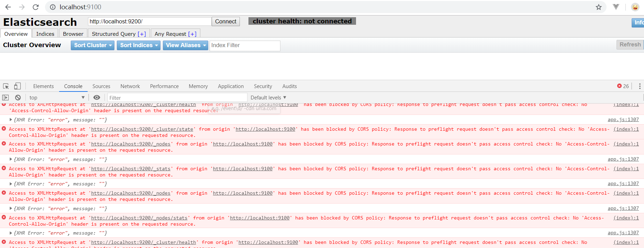Open the _stats URL link
This screenshot has width=644, height=248.
pyautogui.click(x=131, y=169)
